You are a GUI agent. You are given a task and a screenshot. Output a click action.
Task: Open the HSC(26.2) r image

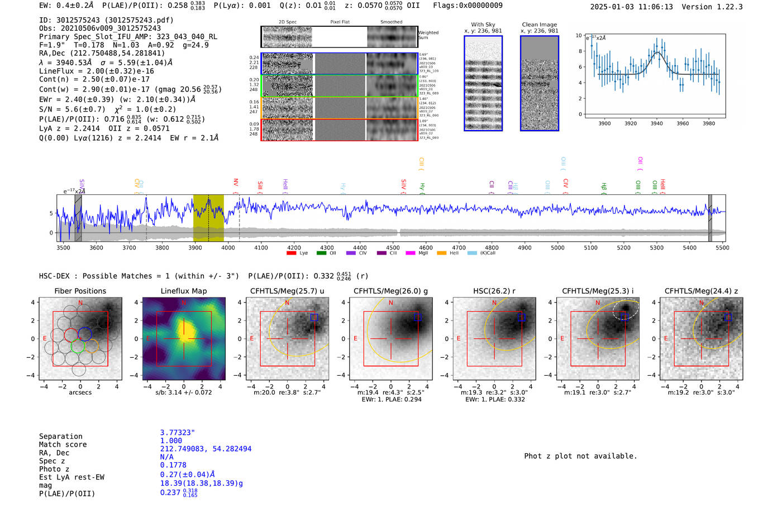(x=494, y=338)
